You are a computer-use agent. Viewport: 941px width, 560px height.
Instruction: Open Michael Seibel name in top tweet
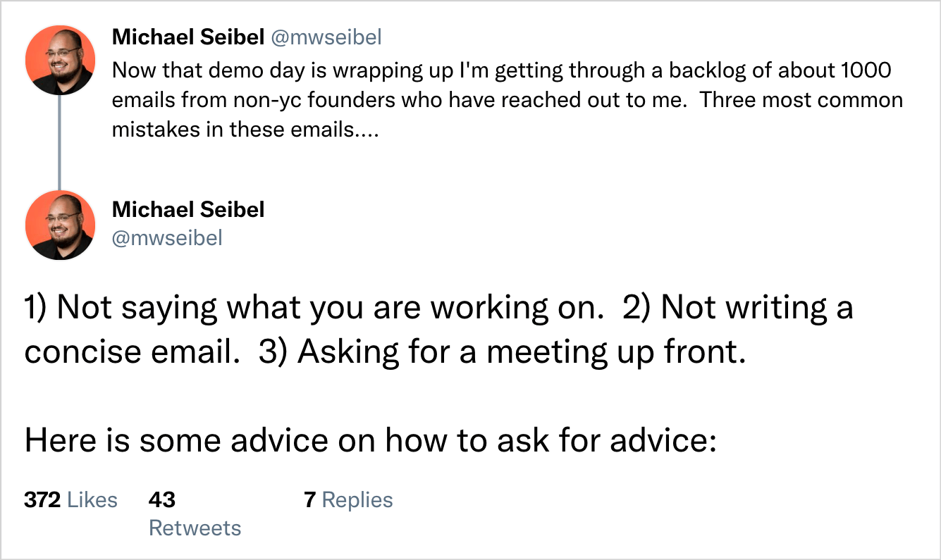click(187, 37)
